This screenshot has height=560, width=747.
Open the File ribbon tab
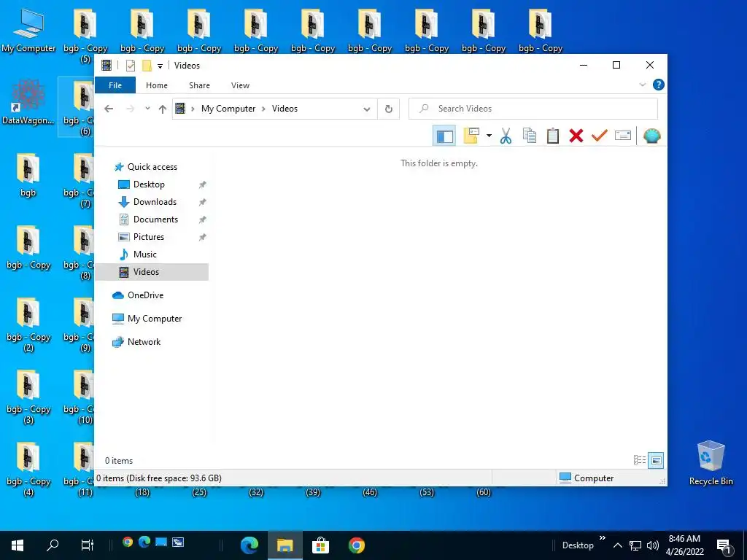click(115, 85)
